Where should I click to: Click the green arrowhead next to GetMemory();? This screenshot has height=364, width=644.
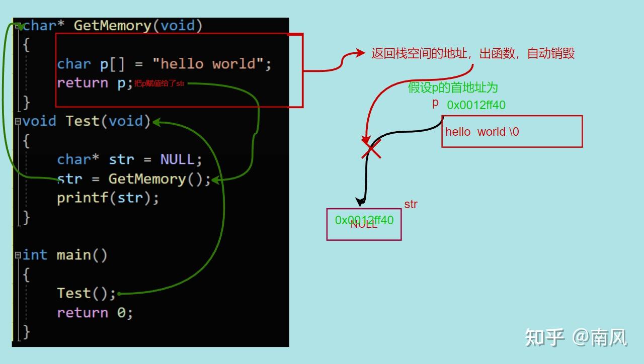(215, 179)
